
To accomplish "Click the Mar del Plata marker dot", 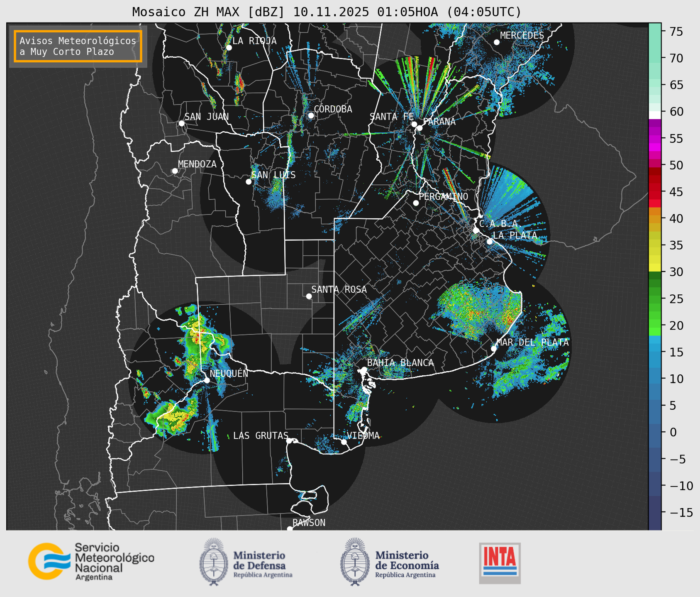I will click(493, 349).
